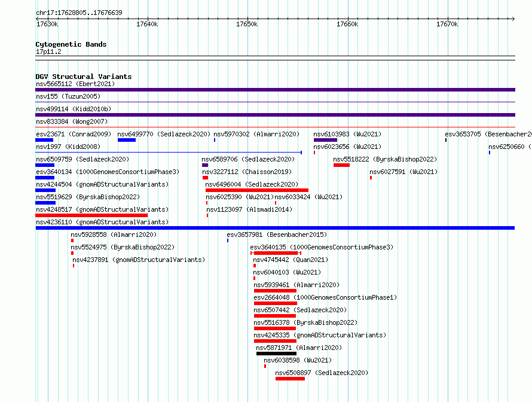Click nsv5970302 (Almarri2020) label

pyautogui.click(x=256, y=134)
